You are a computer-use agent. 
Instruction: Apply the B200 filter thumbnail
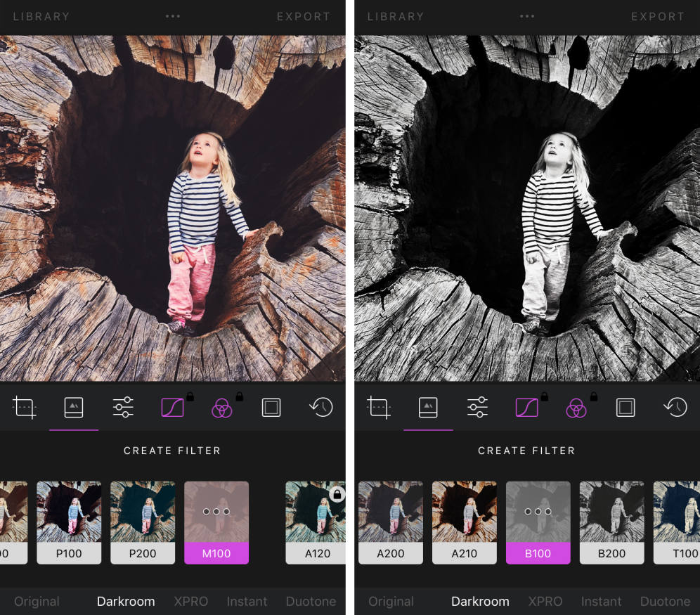tap(611, 522)
